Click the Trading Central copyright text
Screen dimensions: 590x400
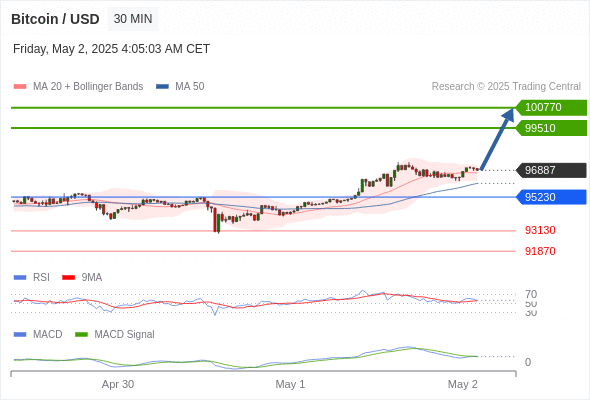pyautogui.click(x=506, y=87)
